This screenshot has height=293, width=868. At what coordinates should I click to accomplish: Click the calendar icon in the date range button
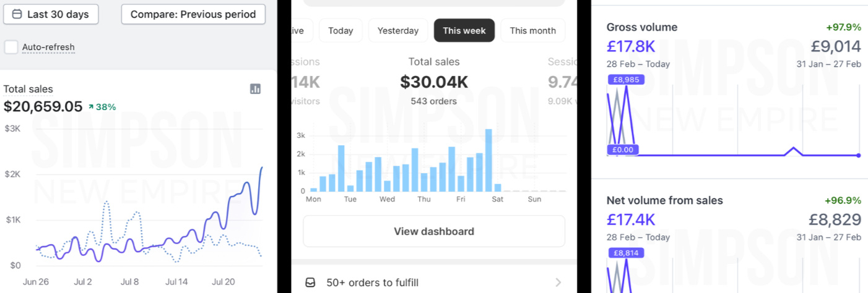(x=17, y=14)
